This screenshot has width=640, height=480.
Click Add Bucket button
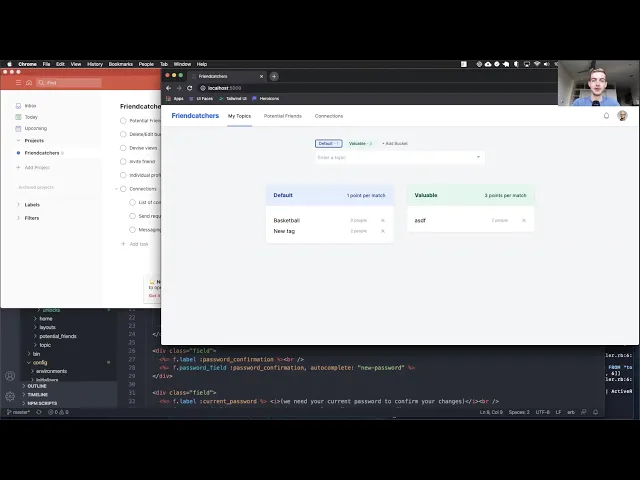[395, 144]
